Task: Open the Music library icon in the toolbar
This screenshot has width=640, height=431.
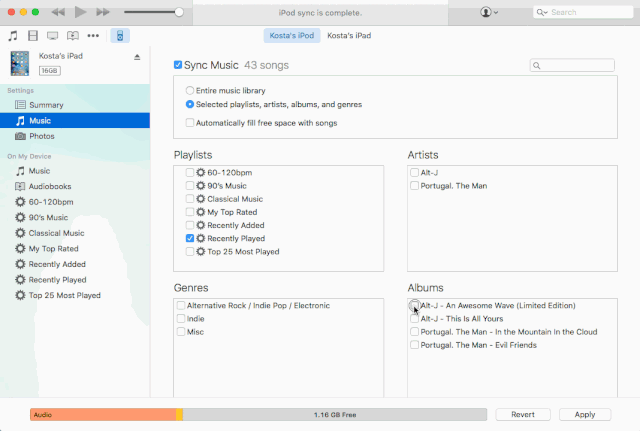Action: pyautogui.click(x=13, y=36)
